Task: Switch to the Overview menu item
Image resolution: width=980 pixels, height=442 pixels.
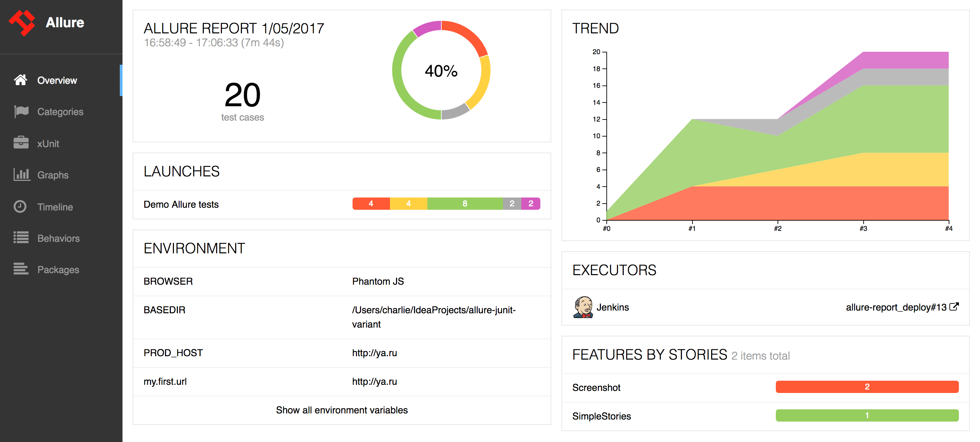Action: pos(57,80)
